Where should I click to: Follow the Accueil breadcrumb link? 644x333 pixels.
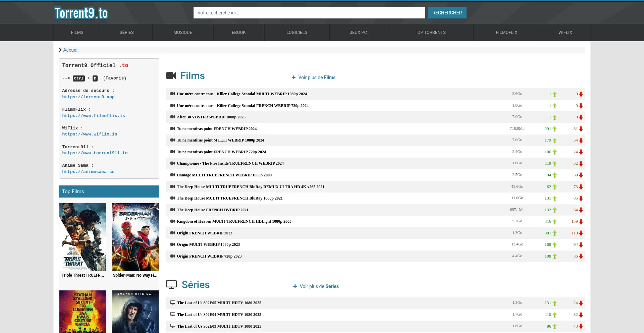(71, 50)
